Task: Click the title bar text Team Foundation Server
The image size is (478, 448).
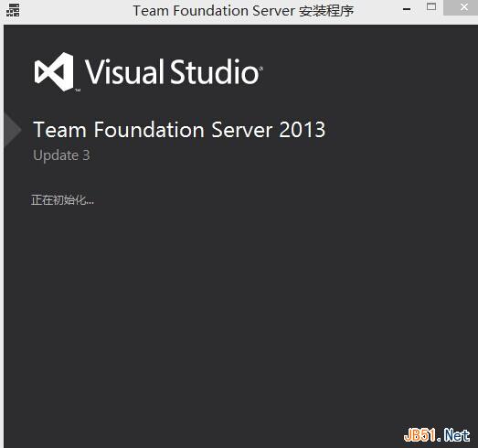Action: coord(214,11)
